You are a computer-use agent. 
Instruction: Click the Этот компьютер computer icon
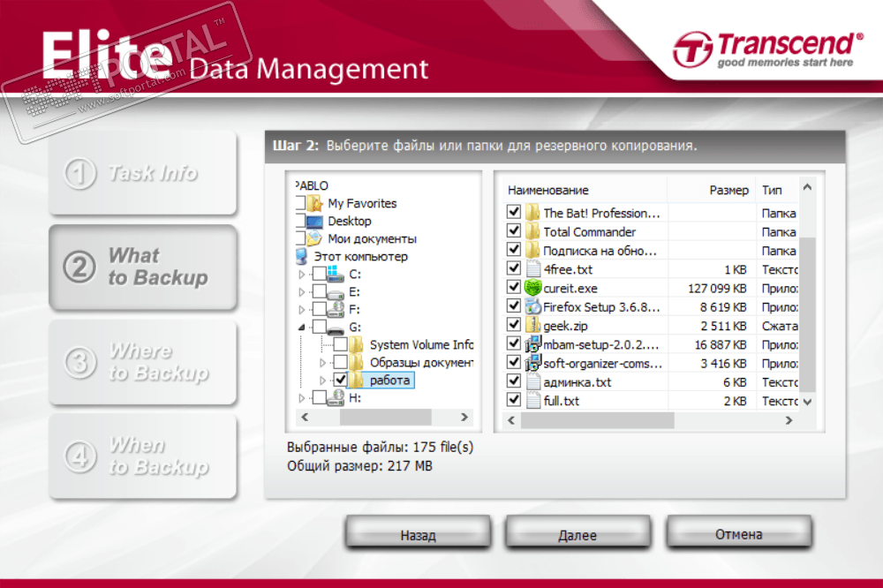302,256
